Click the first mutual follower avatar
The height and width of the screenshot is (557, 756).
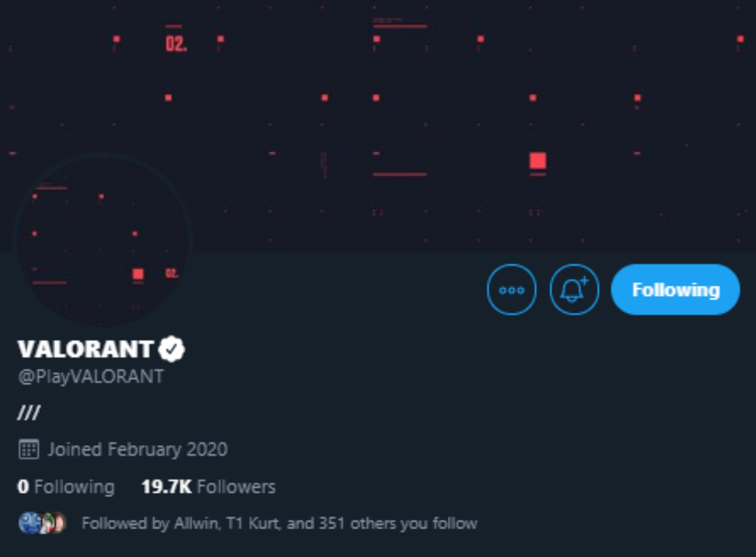pos(28,523)
